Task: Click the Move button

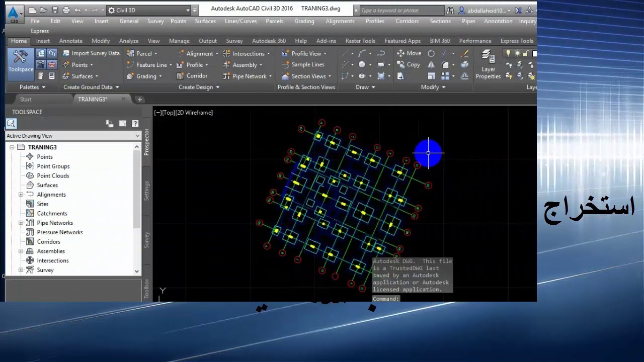Action: point(409,53)
